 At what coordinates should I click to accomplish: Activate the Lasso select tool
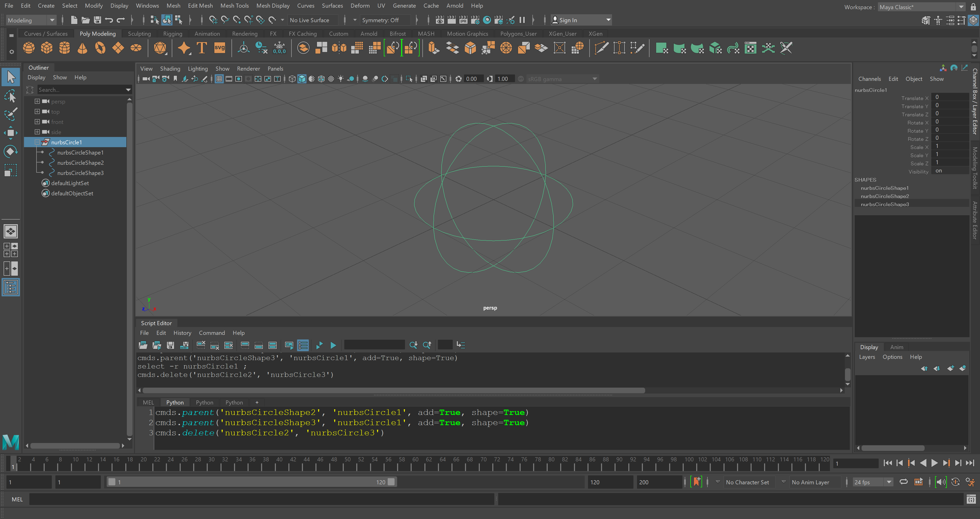[x=11, y=96]
